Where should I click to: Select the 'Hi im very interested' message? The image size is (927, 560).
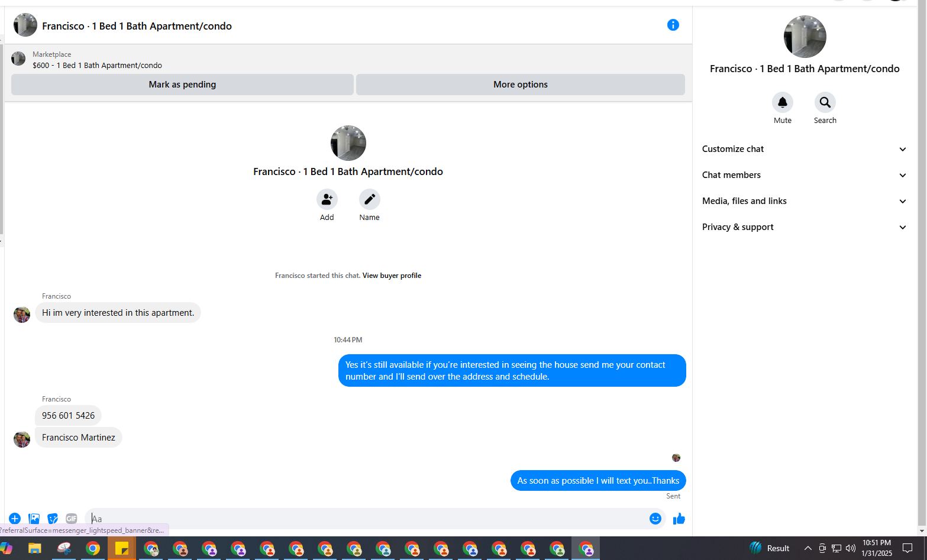tap(118, 313)
